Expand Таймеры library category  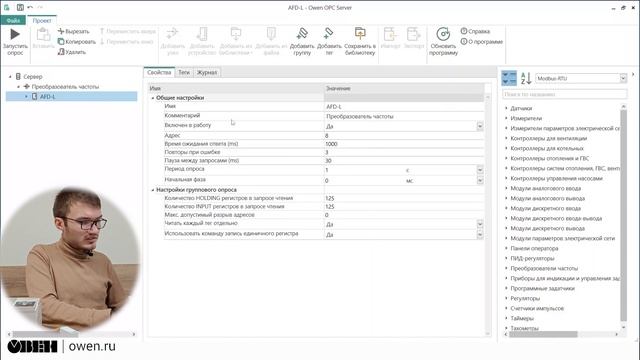coord(506,318)
